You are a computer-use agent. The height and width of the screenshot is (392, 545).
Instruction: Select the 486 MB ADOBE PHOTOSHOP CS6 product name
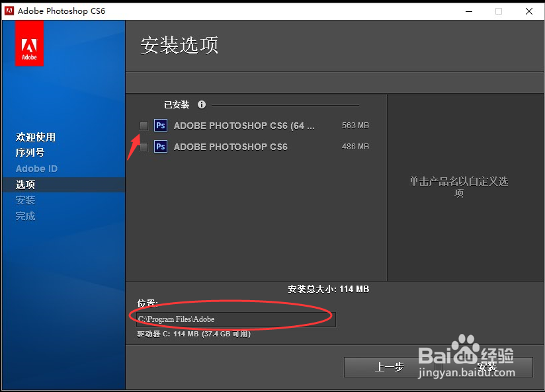tap(230, 147)
